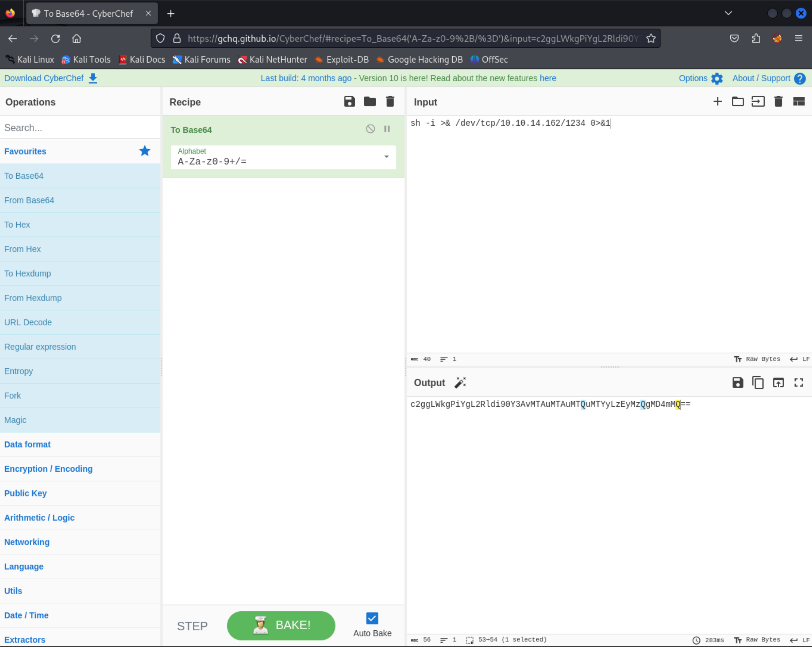The height and width of the screenshot is (647, 812).
Task: Choose Magic in Favourites list
Action: coord(15,420)
